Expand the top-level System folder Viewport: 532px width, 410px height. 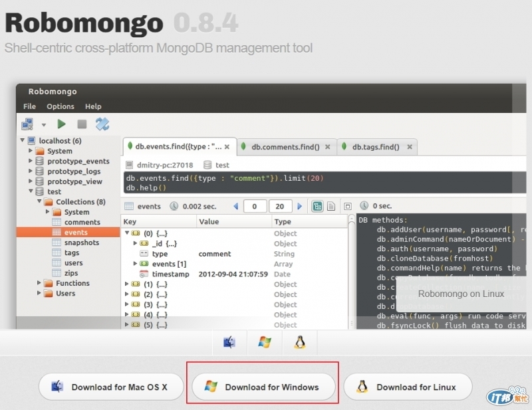coord(31,150)
